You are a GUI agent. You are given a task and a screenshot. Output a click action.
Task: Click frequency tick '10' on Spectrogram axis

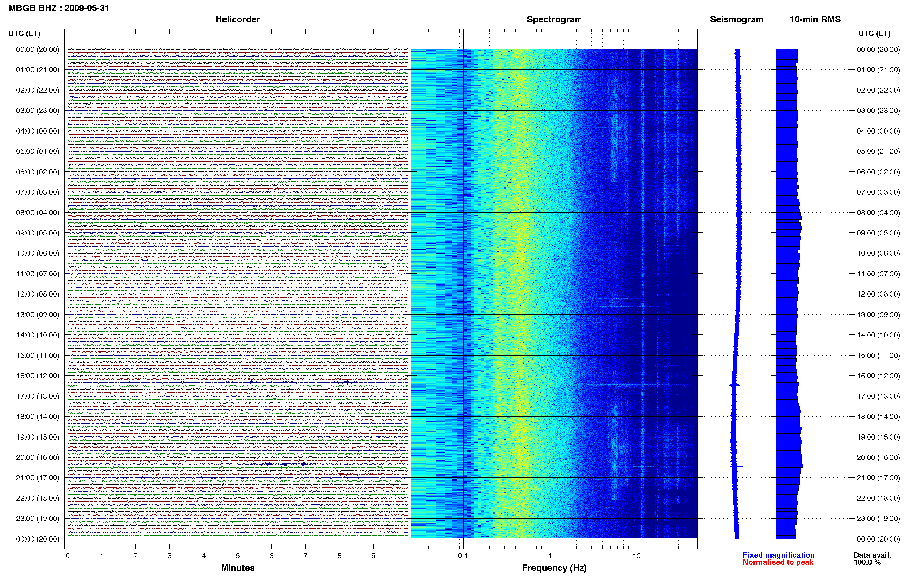(x=636, y=556)
